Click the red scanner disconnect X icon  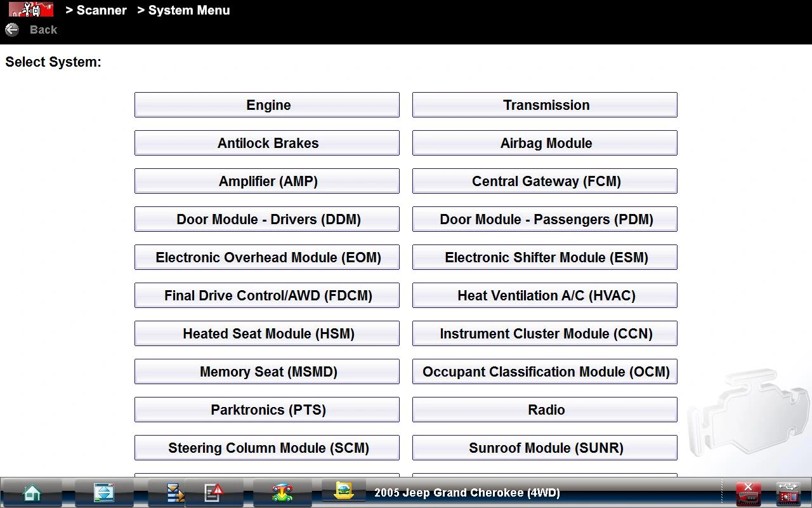748,493
